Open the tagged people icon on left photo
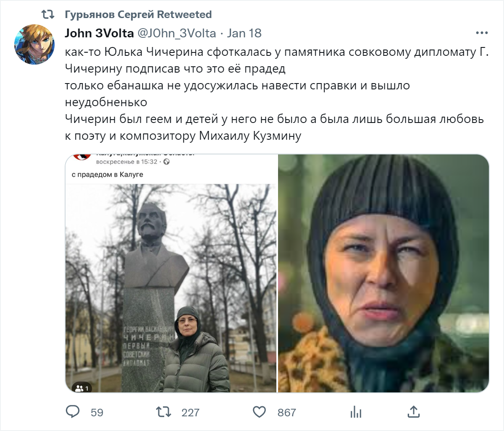This screenshot has width=504, height=431. tap(81, 388)
